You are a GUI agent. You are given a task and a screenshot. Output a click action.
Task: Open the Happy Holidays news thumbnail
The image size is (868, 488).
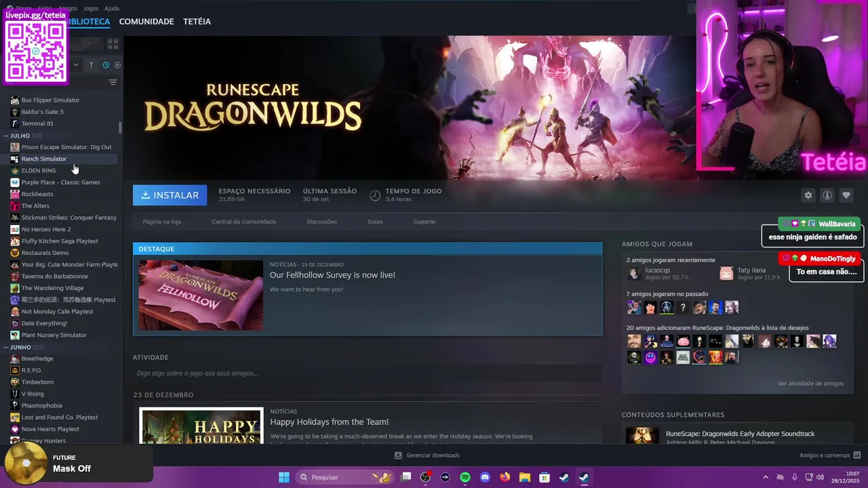click(201, 426)
